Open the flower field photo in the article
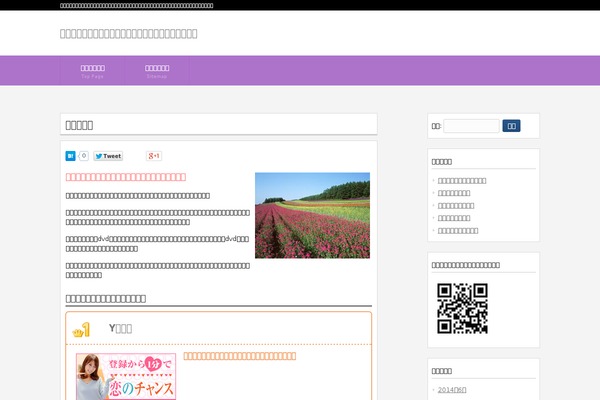The height and width of the screenshot is (400, 600). pos(312,216)
